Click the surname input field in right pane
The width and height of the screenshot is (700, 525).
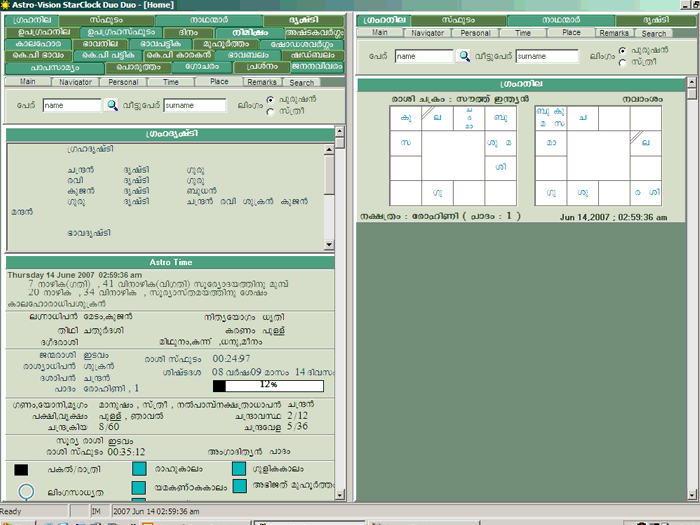coord(547,56)
